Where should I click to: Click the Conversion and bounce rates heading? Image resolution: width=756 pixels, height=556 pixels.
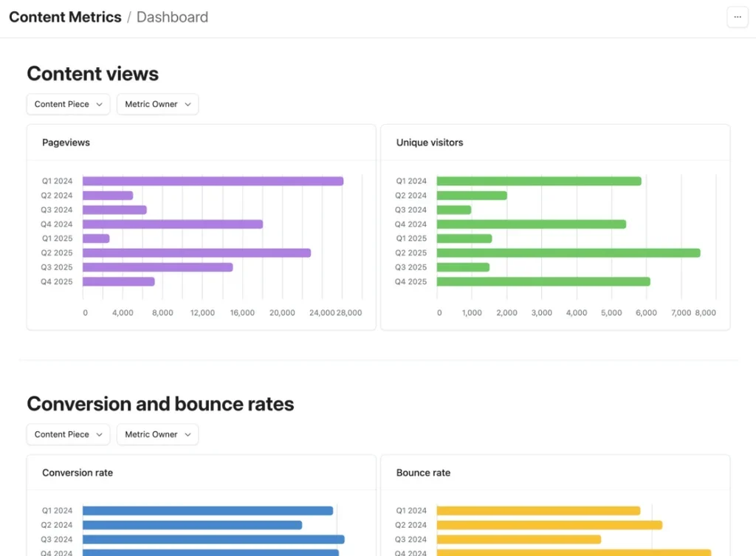(160, 404)
